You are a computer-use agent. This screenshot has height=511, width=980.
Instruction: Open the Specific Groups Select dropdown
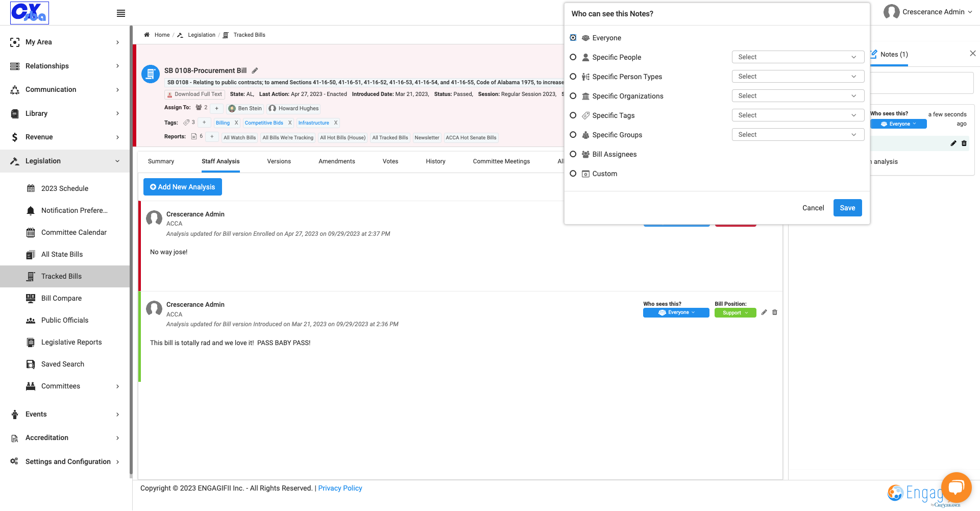click(798, 135)
